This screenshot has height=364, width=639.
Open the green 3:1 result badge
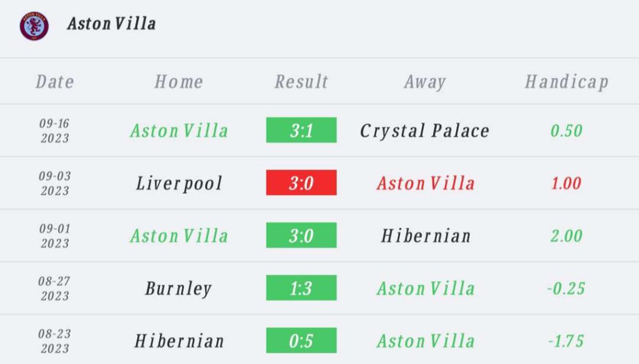301,130
